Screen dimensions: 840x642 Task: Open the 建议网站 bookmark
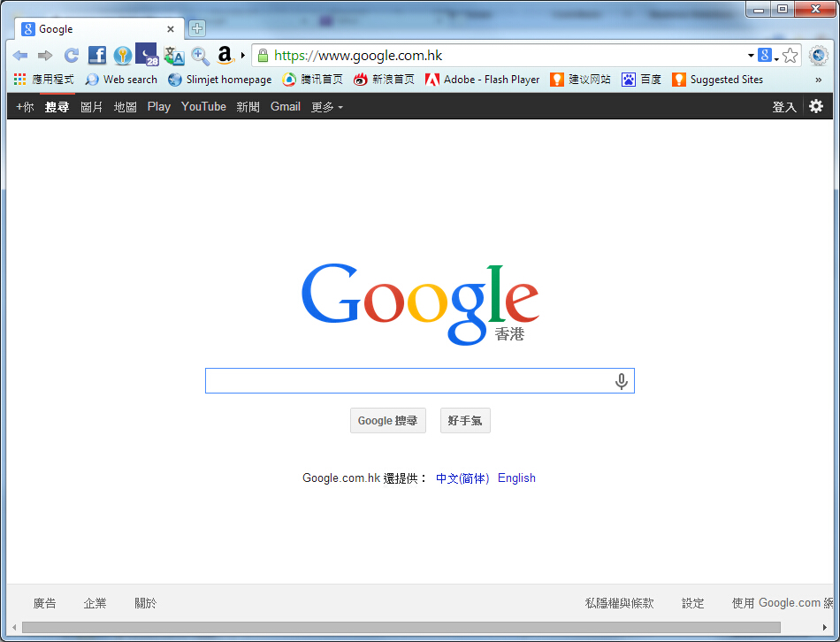pos(580,80)
